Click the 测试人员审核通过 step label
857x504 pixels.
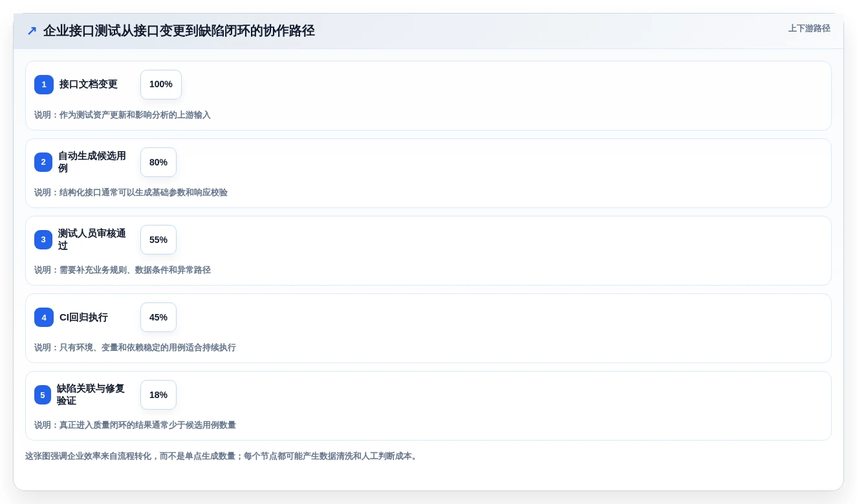[x=92, y=240]
